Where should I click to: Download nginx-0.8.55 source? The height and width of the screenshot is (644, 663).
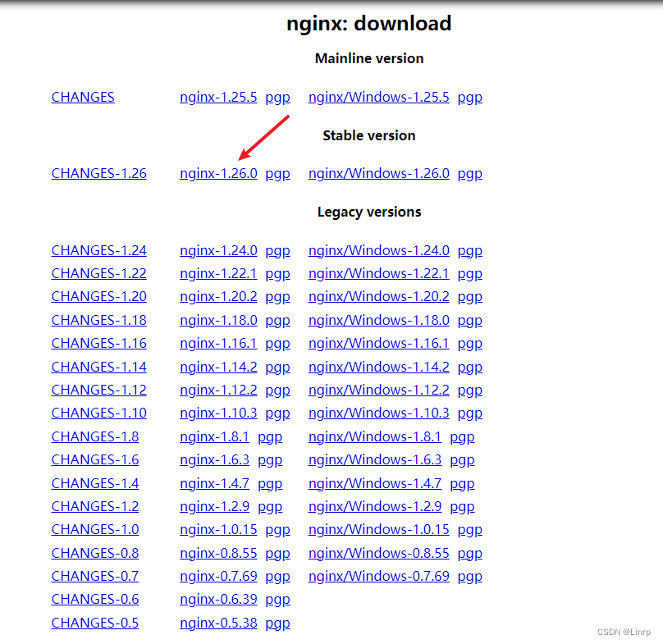click(218, 553)
